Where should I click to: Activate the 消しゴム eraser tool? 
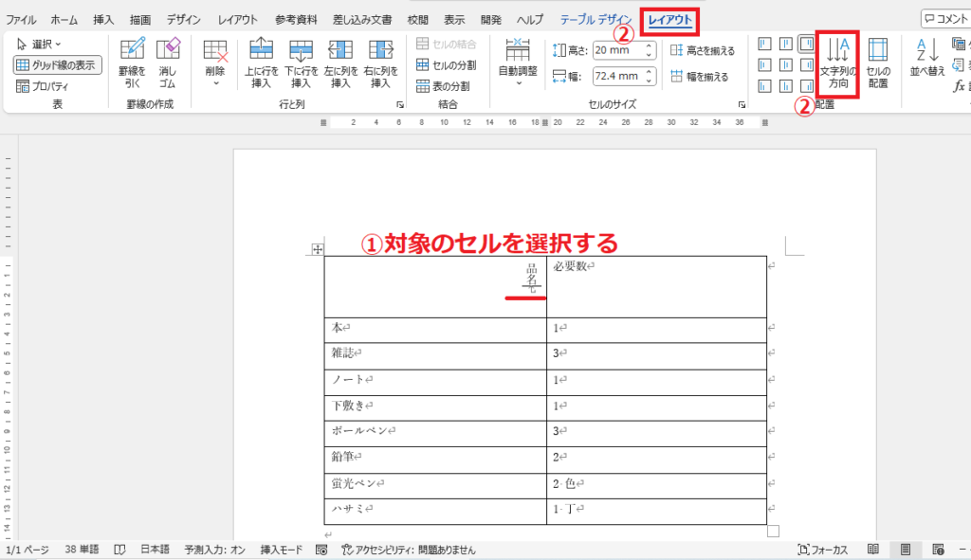coord(168,63)
